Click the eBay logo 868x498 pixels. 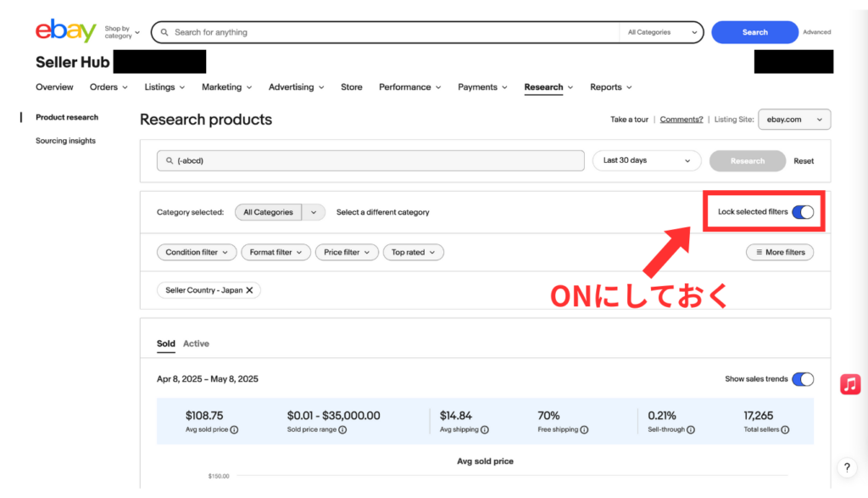tap(66, 30)
